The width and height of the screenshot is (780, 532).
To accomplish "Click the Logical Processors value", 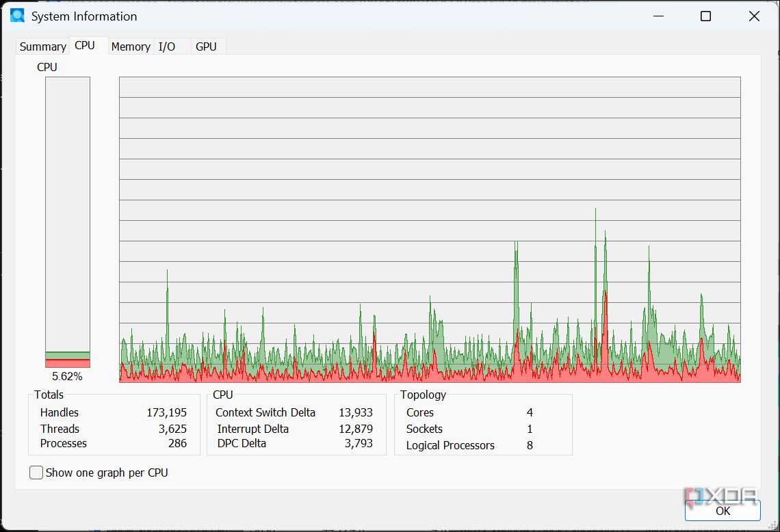I will point(530,445).
